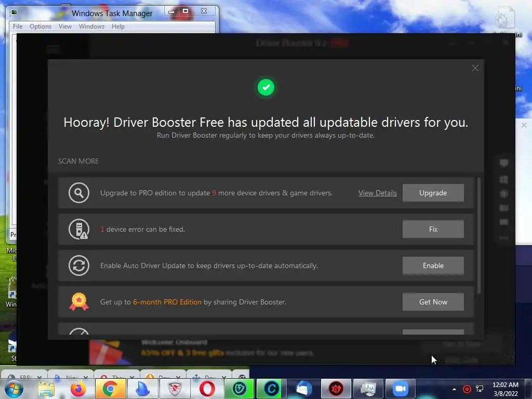This screenshot has width=532, height=399.
Task: Click the SCAN MORE heading
Action: pos(78,161)
